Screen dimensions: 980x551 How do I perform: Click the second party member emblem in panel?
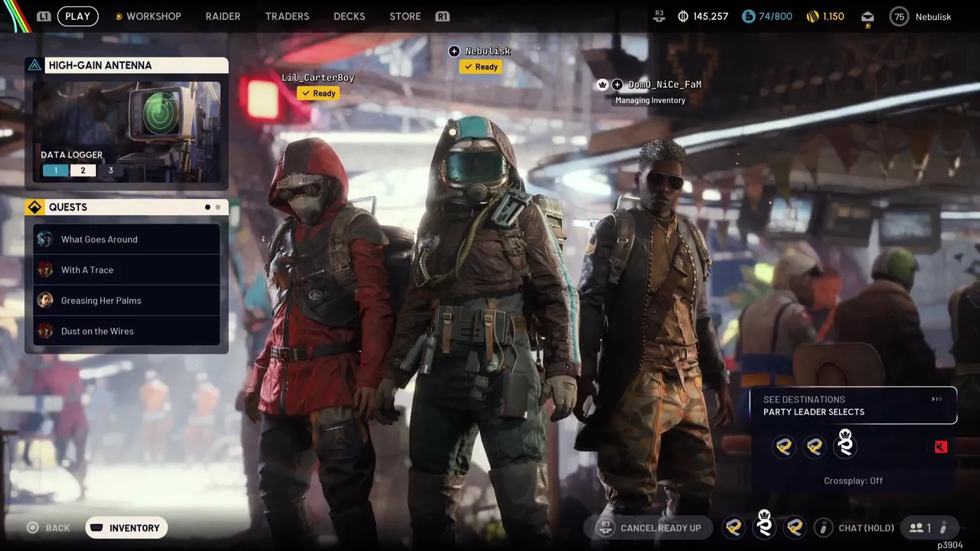point(815,446)
